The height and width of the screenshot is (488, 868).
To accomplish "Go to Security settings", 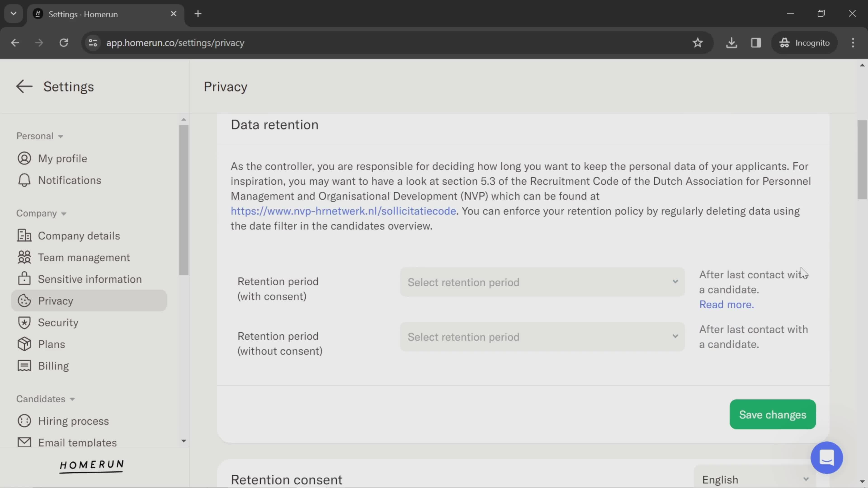I will 58,322.
